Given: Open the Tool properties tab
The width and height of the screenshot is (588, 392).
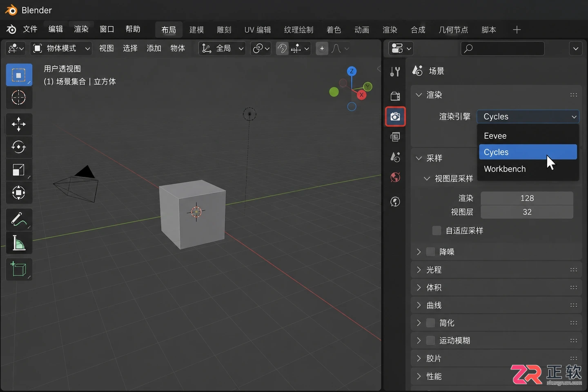Looking at the screenshot, I should [395, 72].
